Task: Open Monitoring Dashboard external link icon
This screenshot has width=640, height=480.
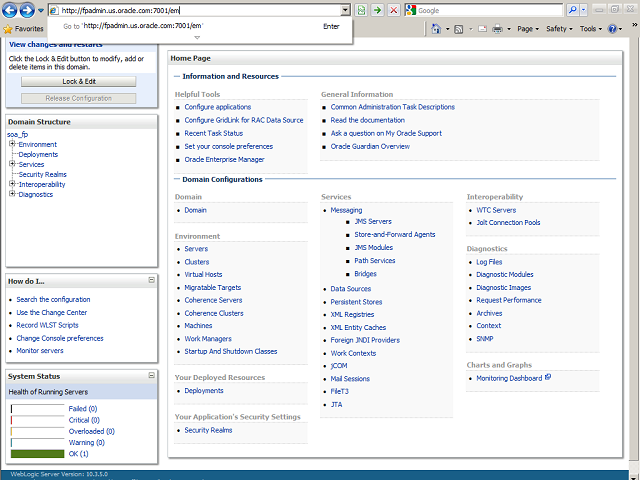Action: point(548,378)
